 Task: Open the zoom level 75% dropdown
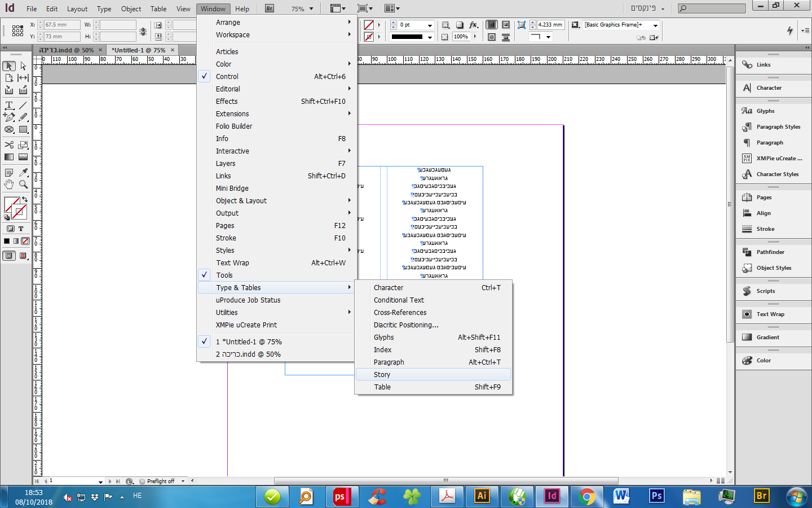[x=311, y=9]
